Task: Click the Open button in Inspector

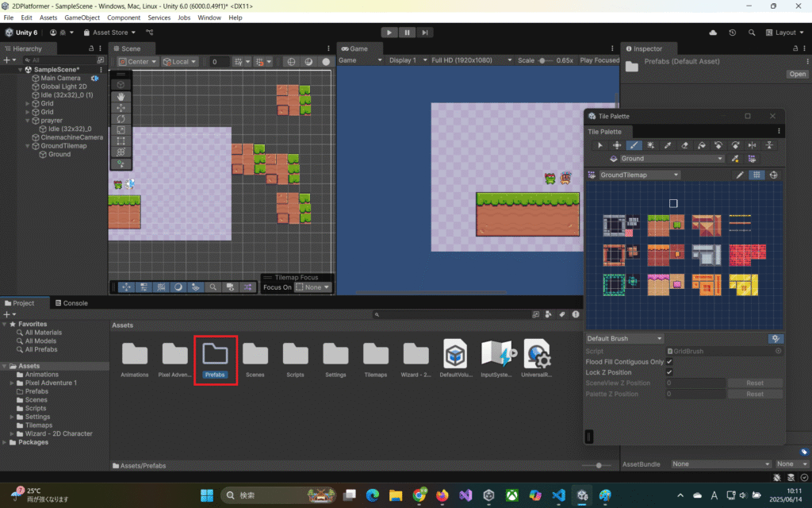Action: (x=797, y=74)
